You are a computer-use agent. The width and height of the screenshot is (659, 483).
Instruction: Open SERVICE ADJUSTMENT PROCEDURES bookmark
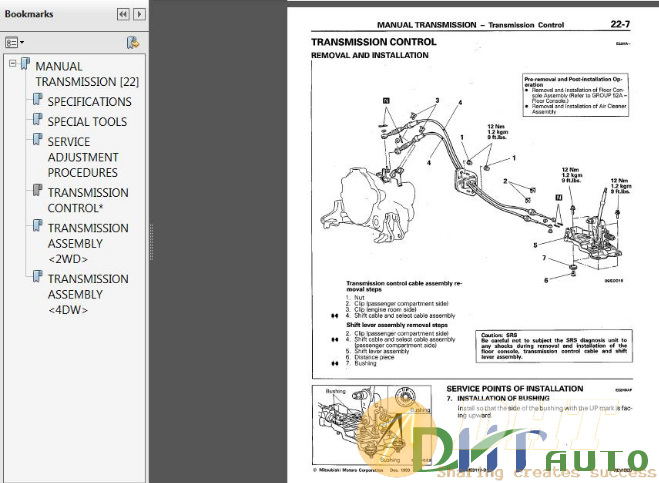coord(83,157)
